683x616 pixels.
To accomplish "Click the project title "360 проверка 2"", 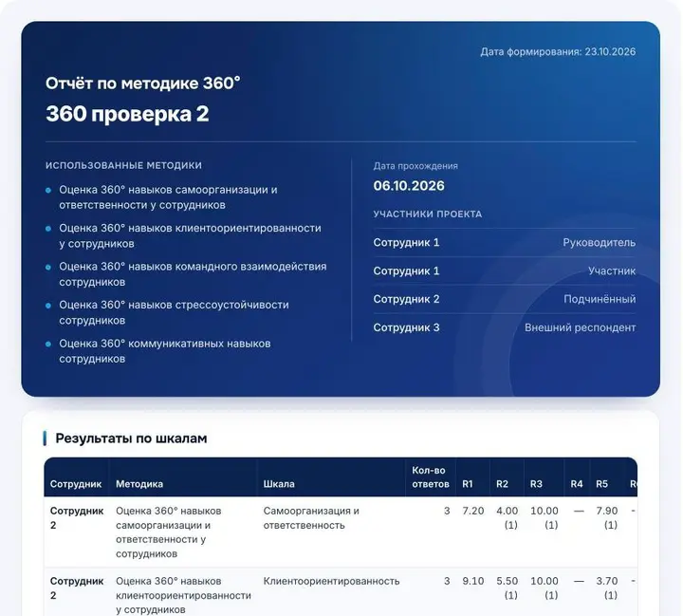I will (x=127, y=114).
